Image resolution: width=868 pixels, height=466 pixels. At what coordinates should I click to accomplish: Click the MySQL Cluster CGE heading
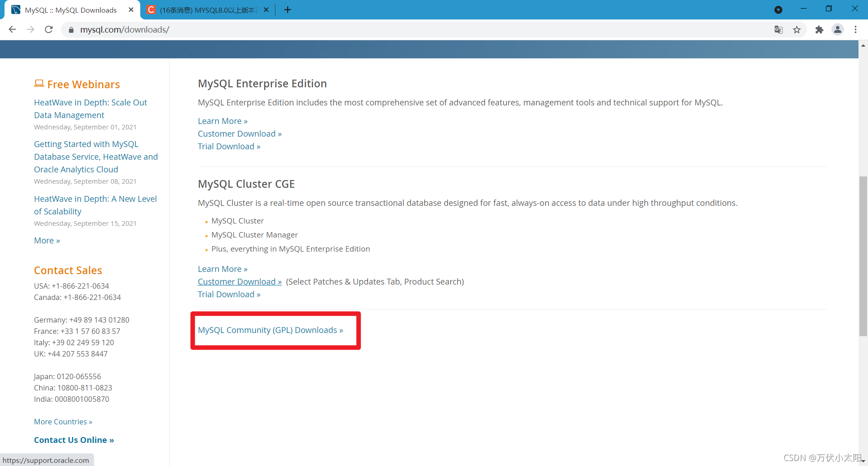pyautogui.click(x=246, y=184)
